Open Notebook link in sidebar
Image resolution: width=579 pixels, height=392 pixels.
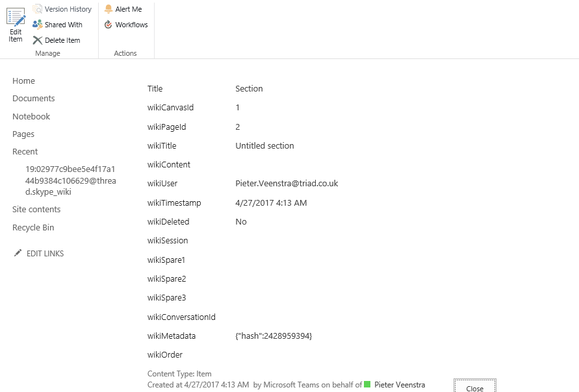[31, 117]
